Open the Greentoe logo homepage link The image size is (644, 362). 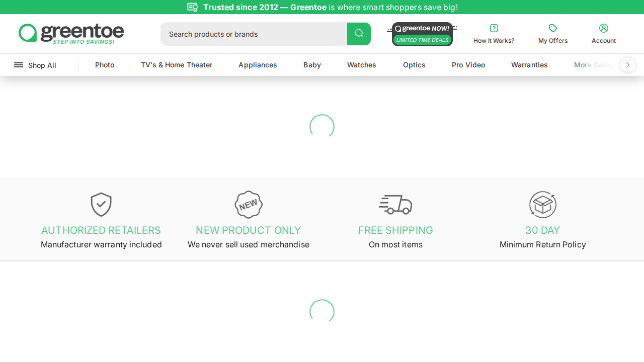tap(71, 34)
